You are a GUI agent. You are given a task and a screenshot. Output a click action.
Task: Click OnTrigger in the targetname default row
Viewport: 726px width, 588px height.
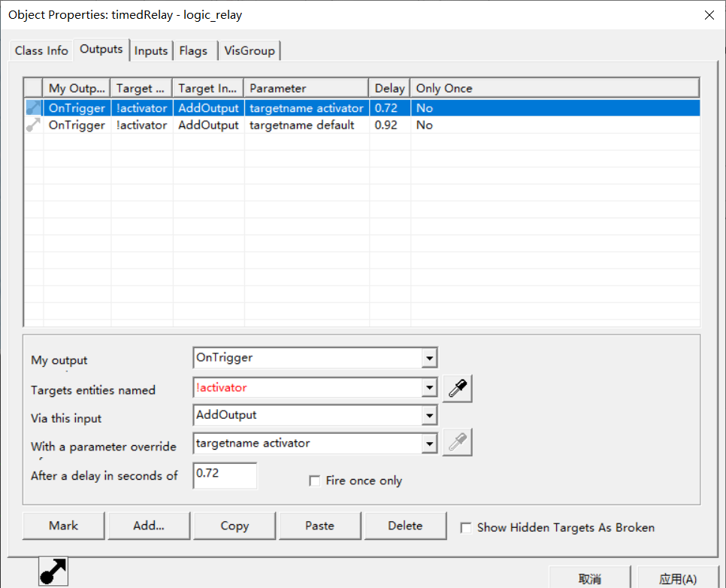(77, 125)
